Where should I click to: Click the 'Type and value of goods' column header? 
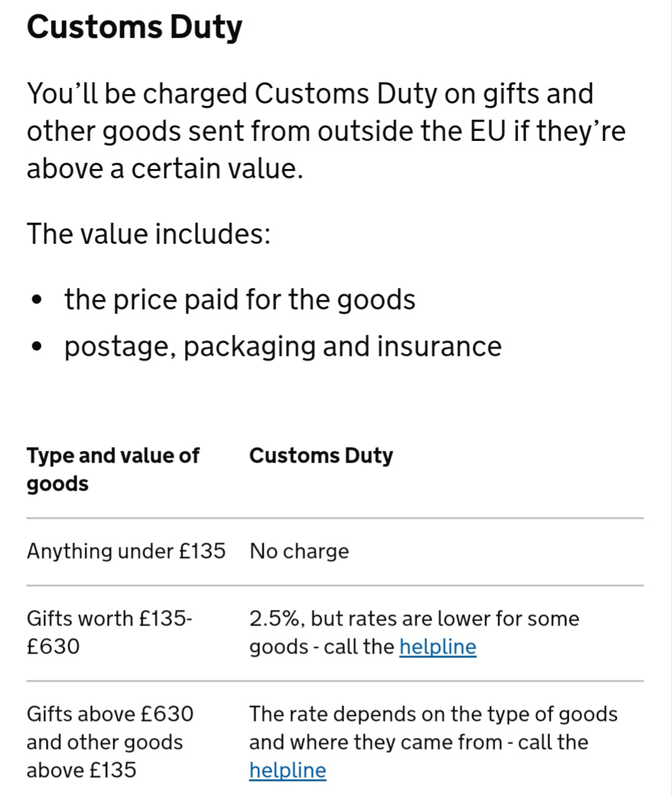[113, 470]
